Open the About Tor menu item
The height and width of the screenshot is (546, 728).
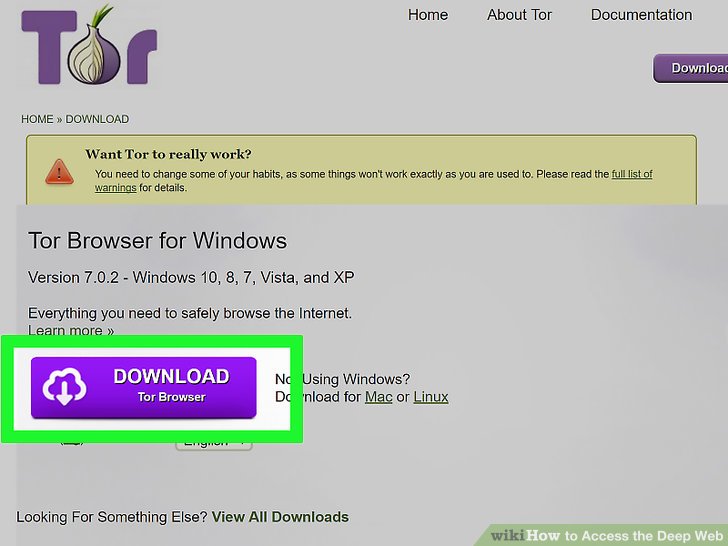pos(519,15)
